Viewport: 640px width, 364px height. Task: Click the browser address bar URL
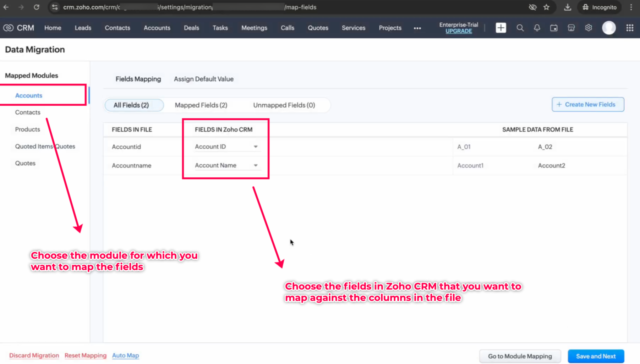point(190,7)
